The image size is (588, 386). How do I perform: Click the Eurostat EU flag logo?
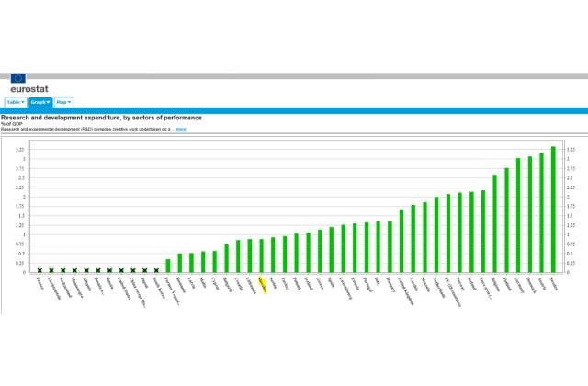(19, 78)
